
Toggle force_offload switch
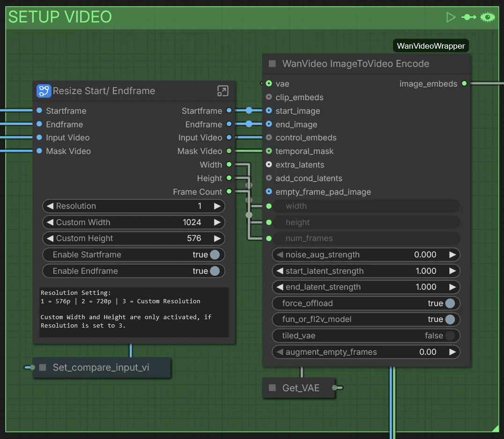click(450, 303)
